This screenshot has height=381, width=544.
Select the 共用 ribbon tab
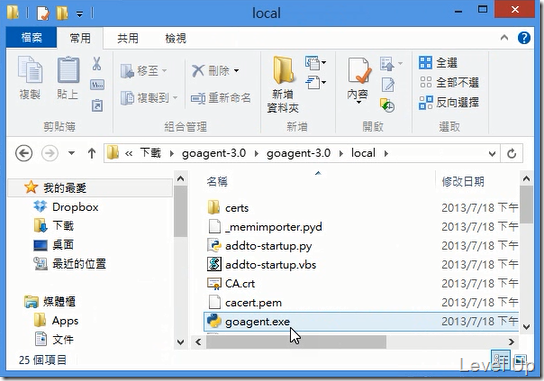click(128, 38)
